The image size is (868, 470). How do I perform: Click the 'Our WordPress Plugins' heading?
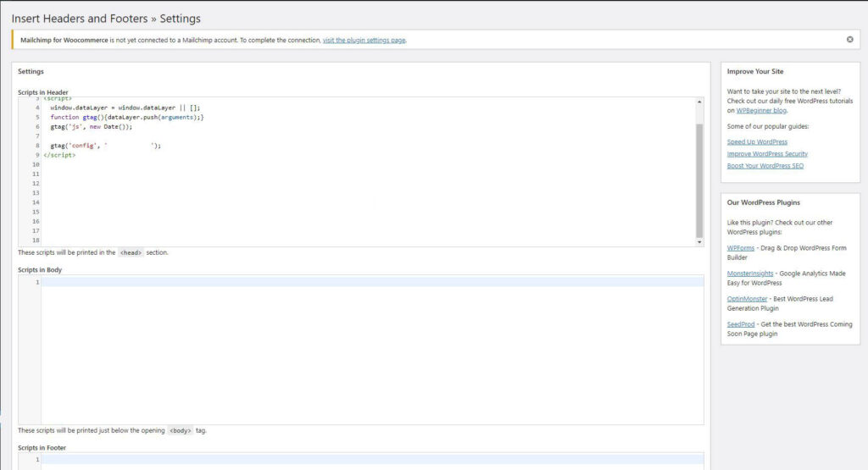[764, 202]
